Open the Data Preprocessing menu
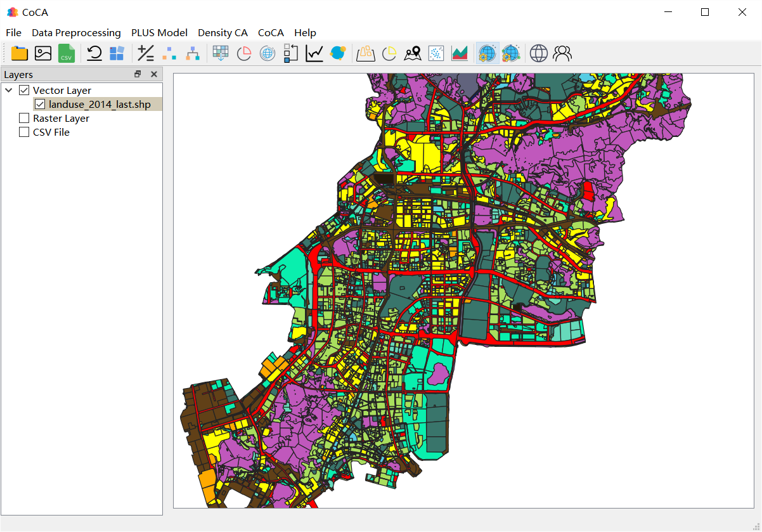This screenshot has width=762, height=532. 76,32
